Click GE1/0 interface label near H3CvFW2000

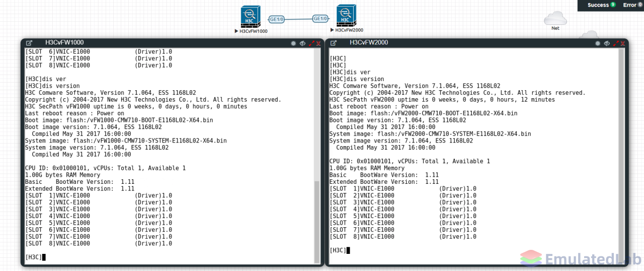coord(320,19)
